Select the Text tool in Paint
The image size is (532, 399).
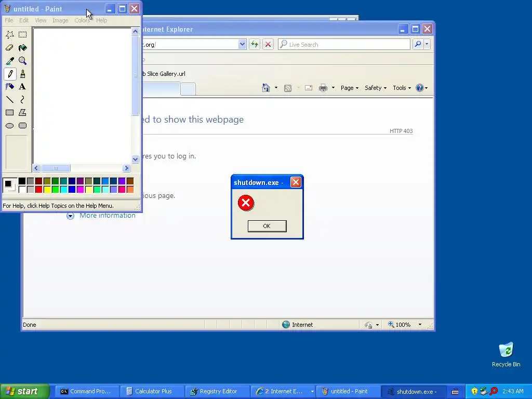click(23, 87)
